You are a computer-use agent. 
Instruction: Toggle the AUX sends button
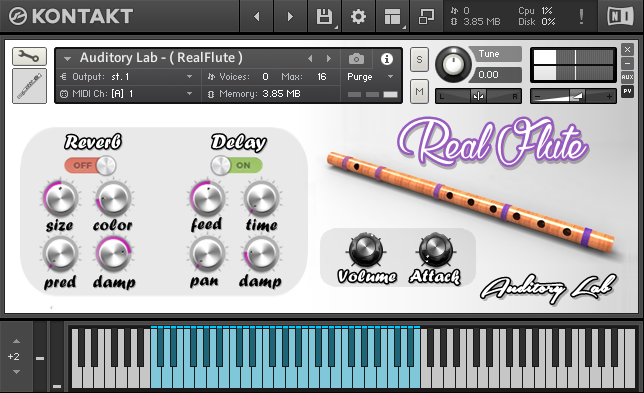(627, 77)
